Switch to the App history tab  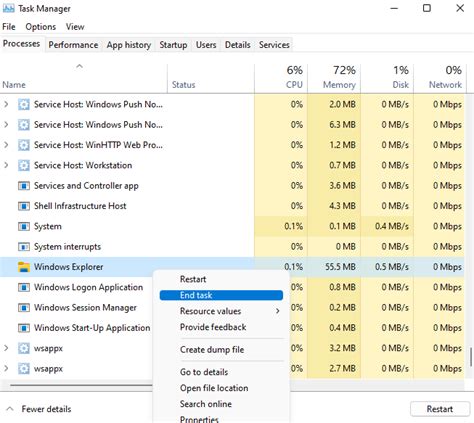pos(129,45)
